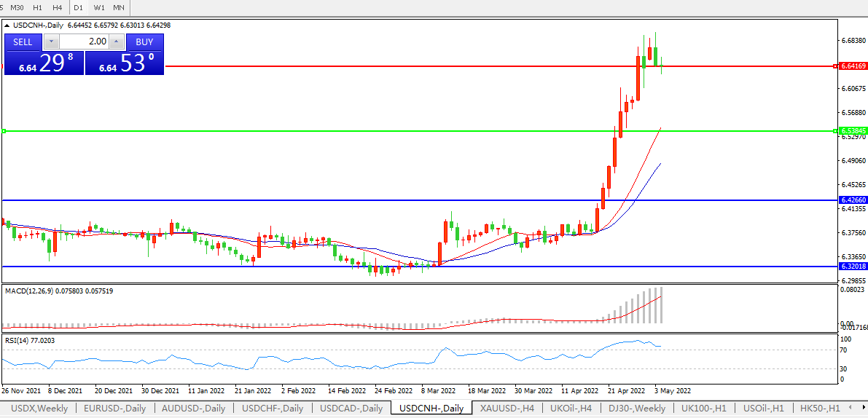Increase trade volume with up arrow
This screenshot has width=868, height=418.
[117, 42]
